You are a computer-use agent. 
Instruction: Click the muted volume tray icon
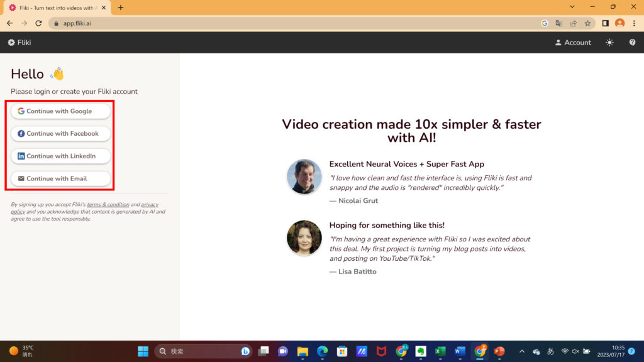click(x=575, y=351)
